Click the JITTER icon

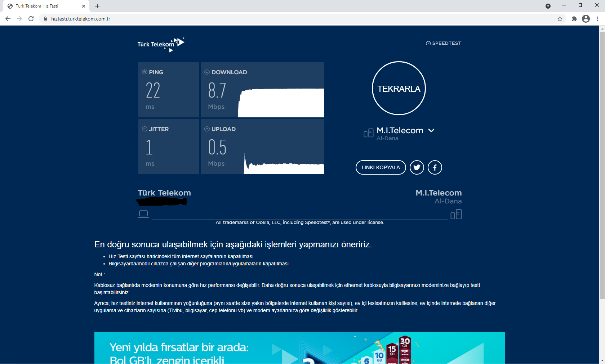click(144, 129)
